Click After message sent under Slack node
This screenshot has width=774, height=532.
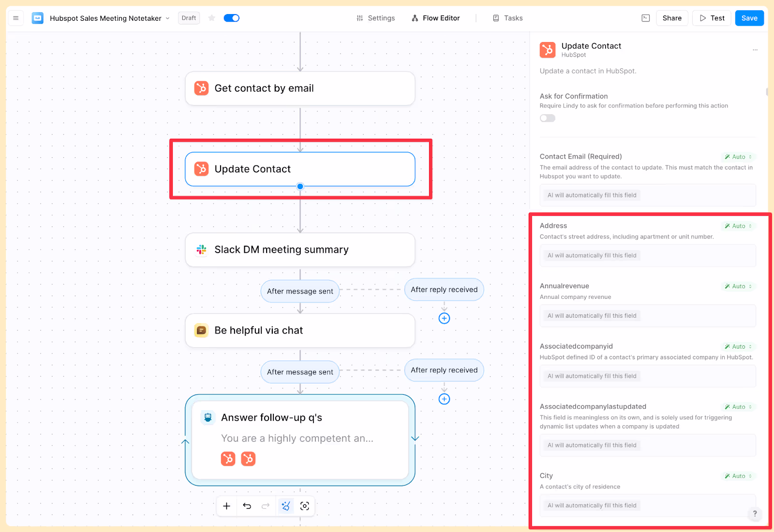click(300, 291)
